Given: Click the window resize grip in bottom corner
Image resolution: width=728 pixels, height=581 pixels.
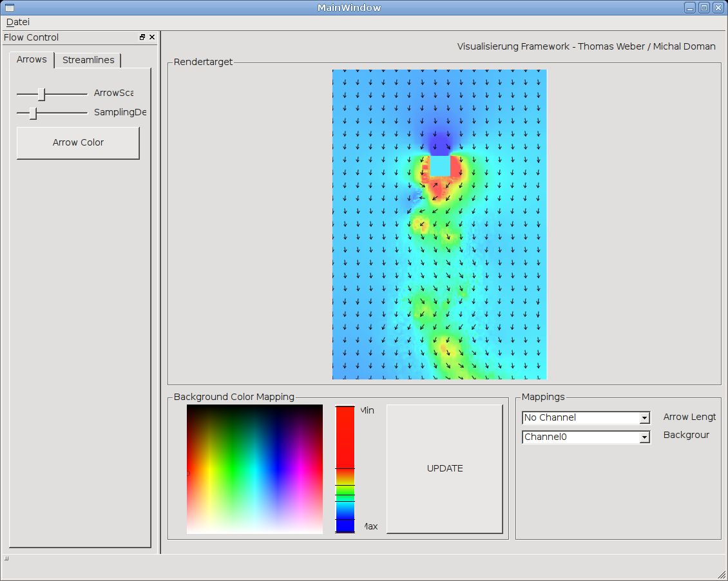Looking at the screenshot, I should point(722,575).
